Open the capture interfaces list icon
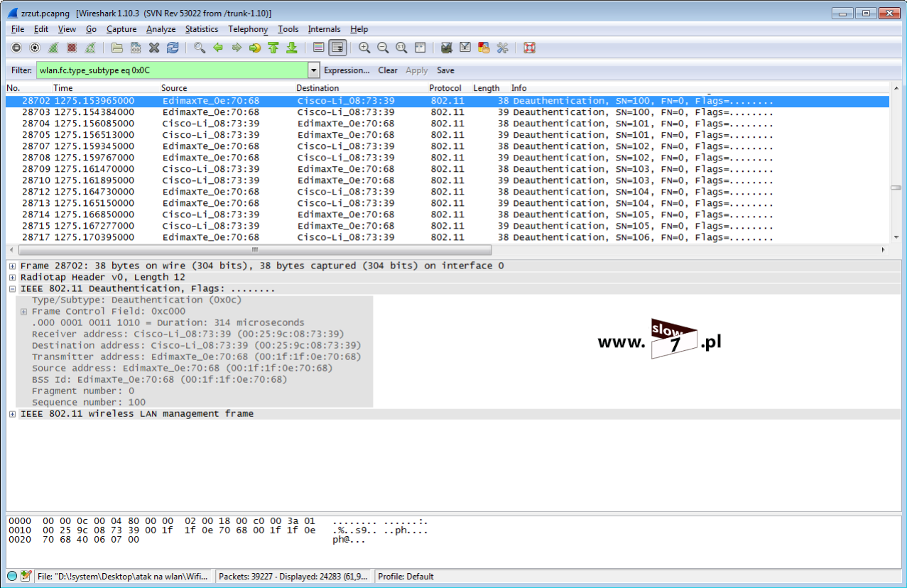Screen dimensions: 907x588 pos(16,48)
